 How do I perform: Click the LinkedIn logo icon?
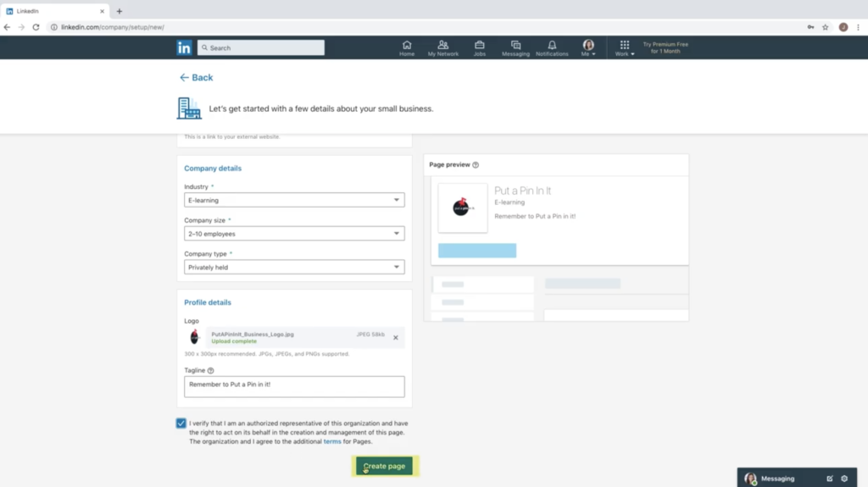[184, 47]
